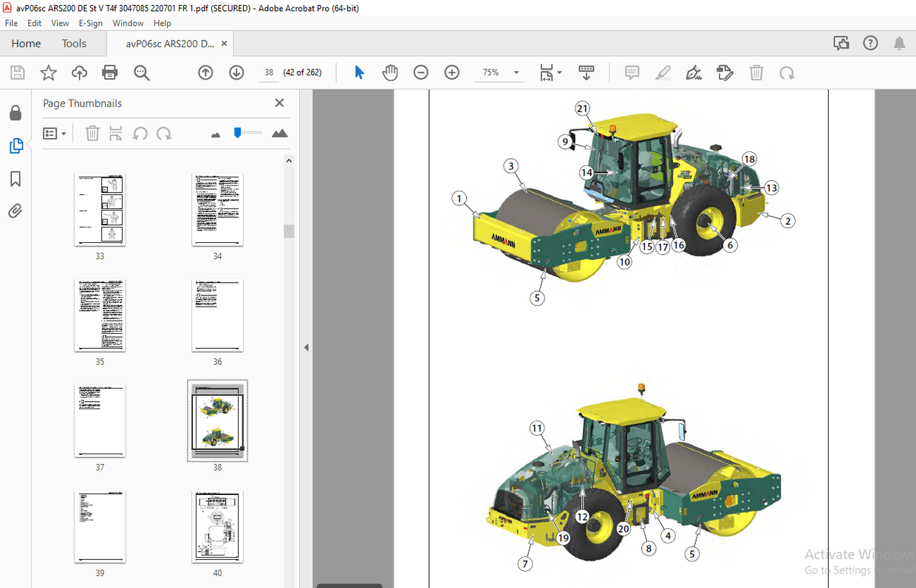The image size is (916, 588).
Task: Open the Attachments panel via paperclip icon
Action: (16, 211)
